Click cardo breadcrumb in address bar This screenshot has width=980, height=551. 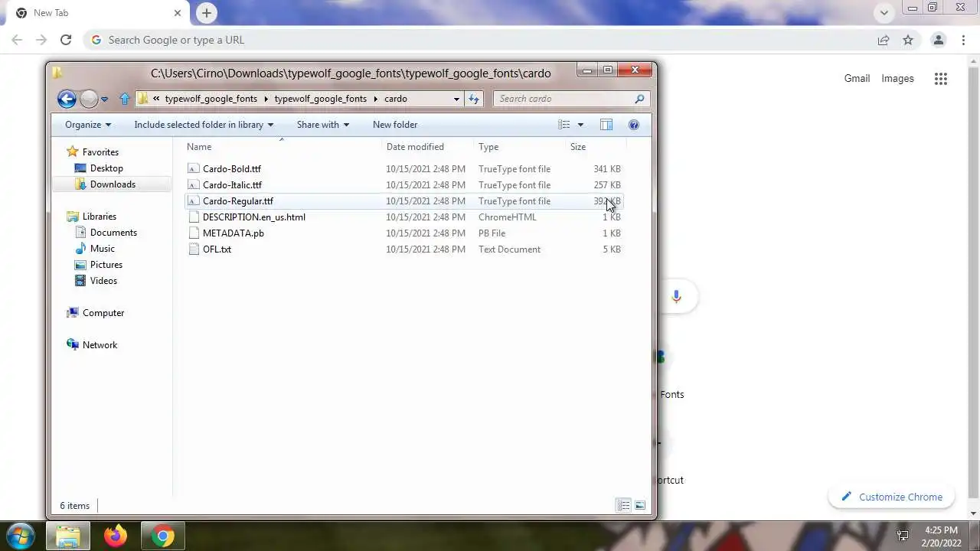click(396, 99)
